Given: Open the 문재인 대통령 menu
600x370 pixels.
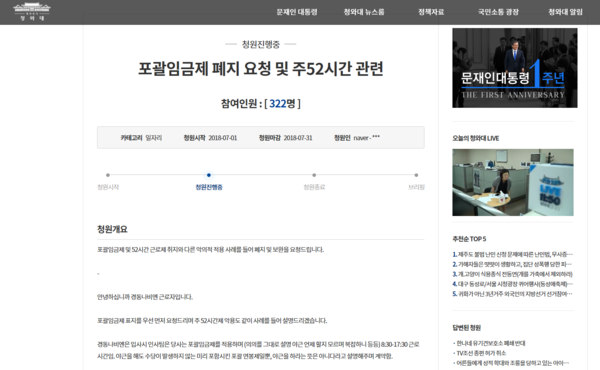Looking at the screenshot, I should click(297, 12).
